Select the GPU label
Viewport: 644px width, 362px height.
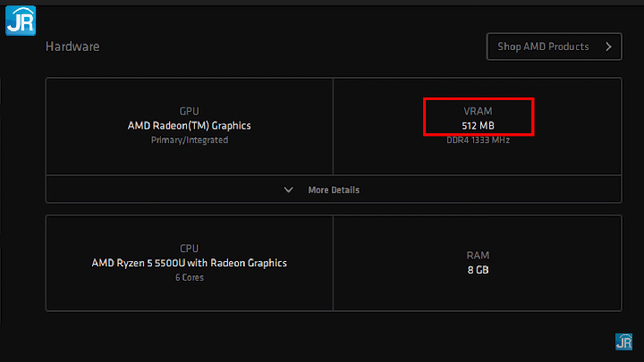coord(189,112)
